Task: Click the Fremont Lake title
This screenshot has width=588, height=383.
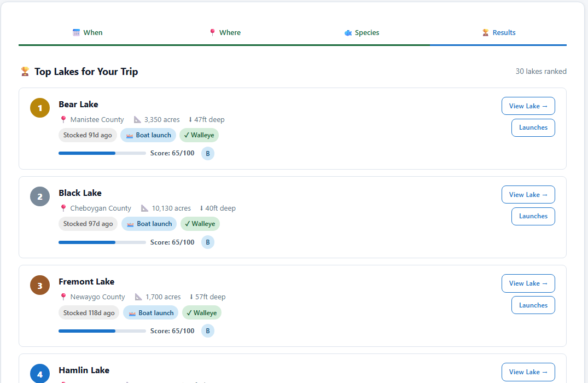Action: (86, 282)
